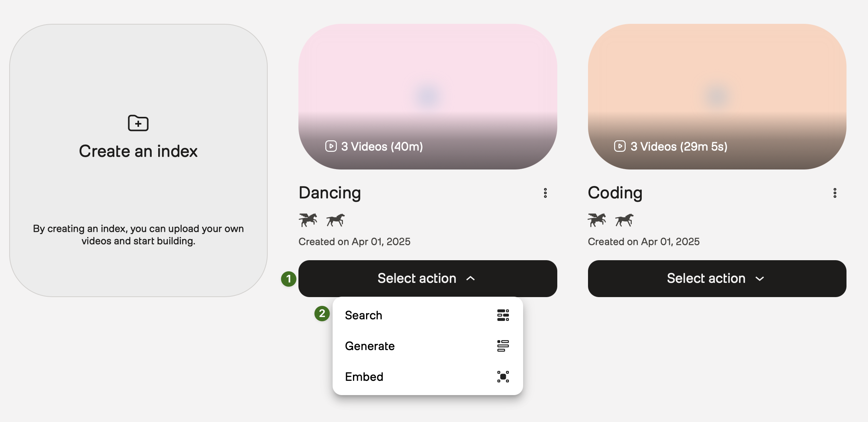Open the three-dot menu for Coding index
Screen dimensions: 868x422
click(x=835, y=193)
